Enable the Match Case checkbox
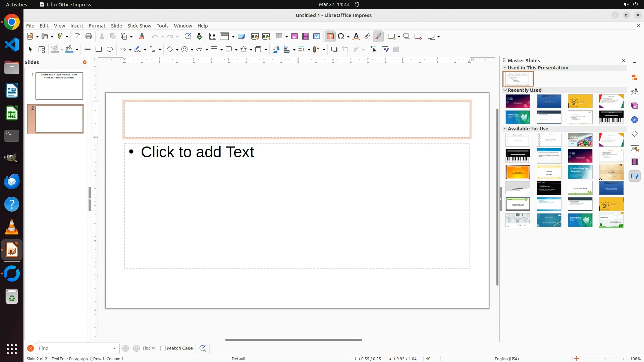Viewport: 644px width, 362px height. (x=163, y=348)
